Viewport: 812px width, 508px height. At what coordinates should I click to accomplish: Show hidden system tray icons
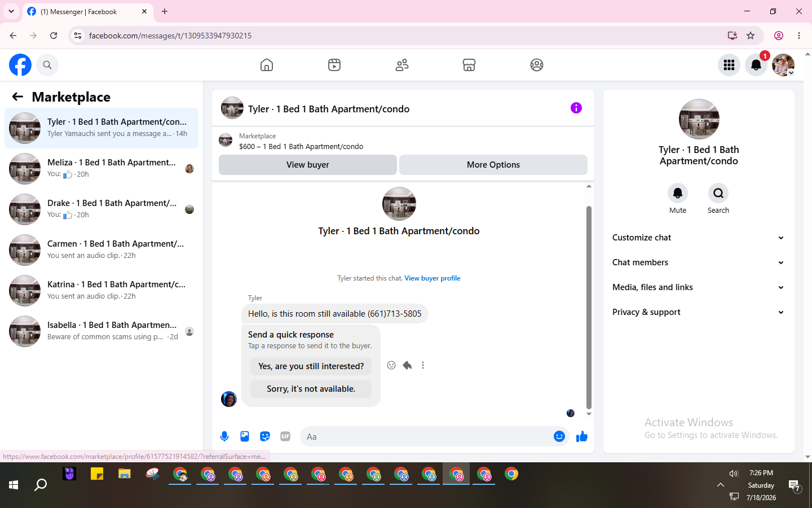(721, 485)
